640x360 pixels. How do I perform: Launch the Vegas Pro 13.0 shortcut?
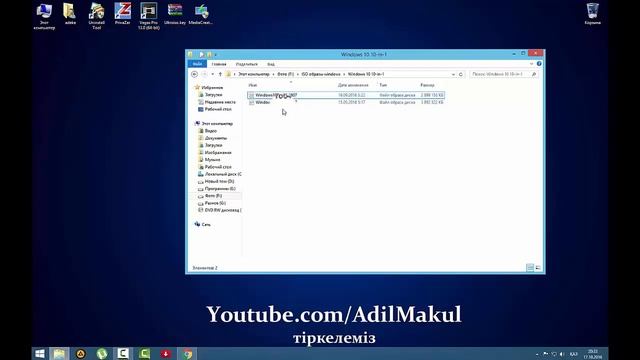[149, 16]
